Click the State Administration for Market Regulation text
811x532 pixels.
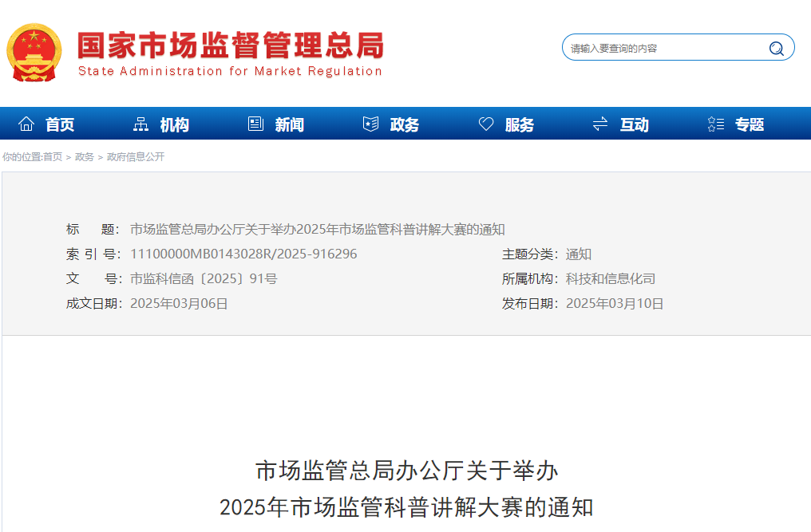click(230, 71)
